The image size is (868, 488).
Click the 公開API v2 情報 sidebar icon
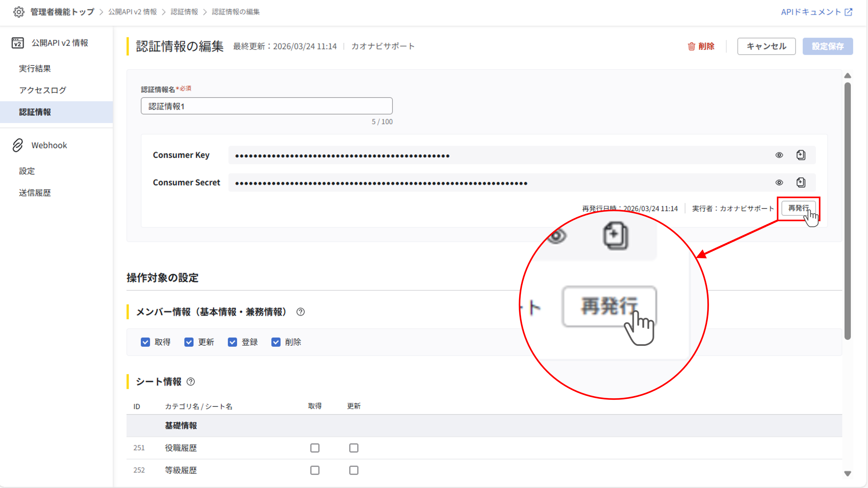[x=18, y=43]
